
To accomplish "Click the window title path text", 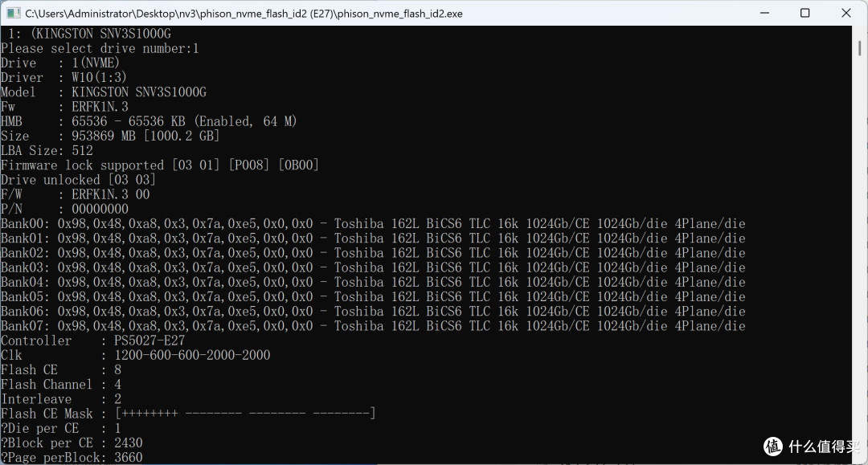I will pyautogui.click(x=244, y=14).
